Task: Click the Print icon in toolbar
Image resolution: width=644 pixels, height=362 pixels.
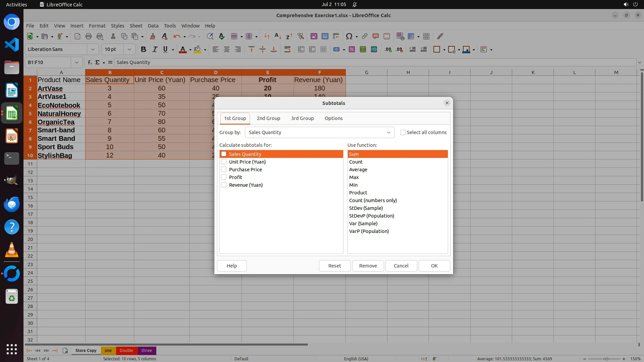Action: pos(89,36)
